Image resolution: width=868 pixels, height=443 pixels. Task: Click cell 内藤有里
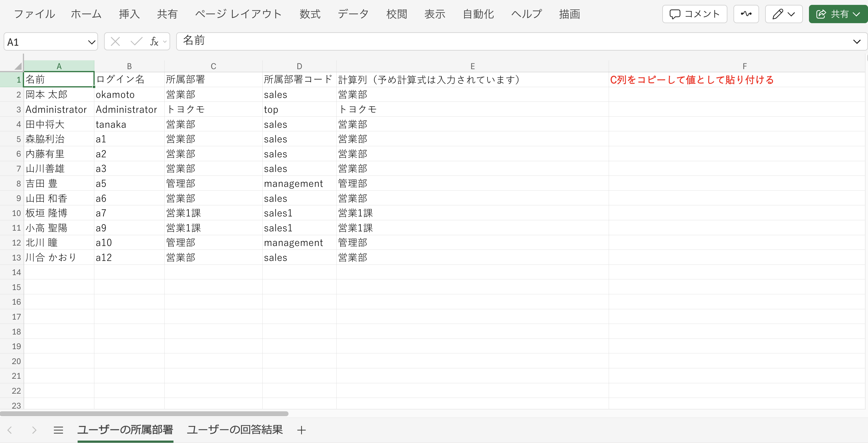pos(59,154)
